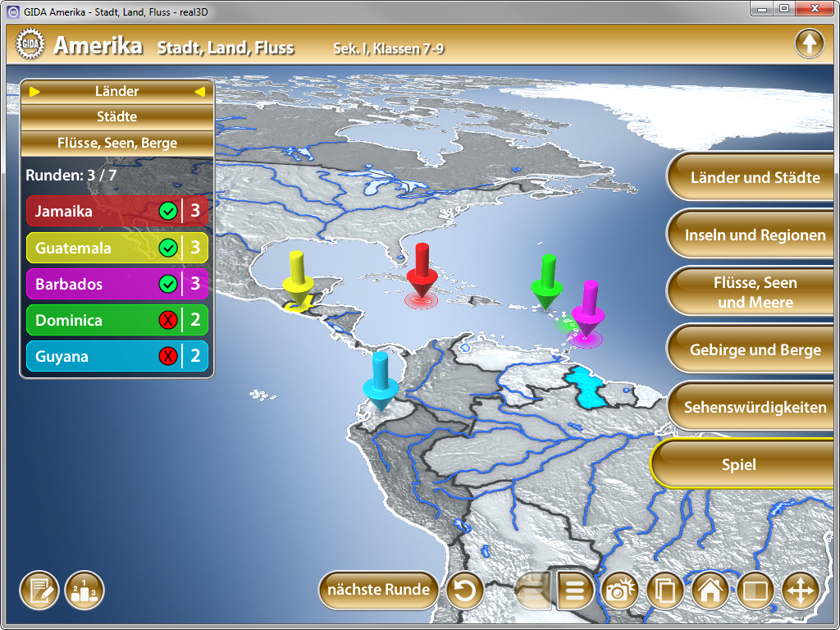Open the ranking podium icon

coord(84,591)
